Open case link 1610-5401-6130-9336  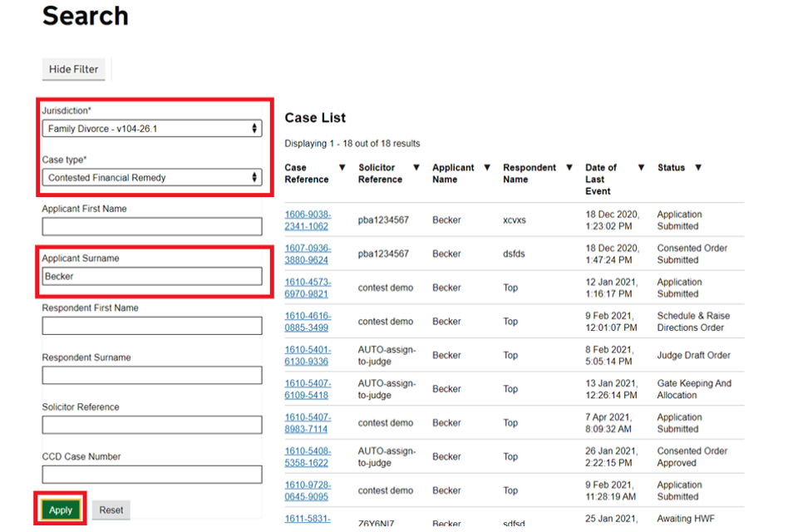[x=307, y=356]
